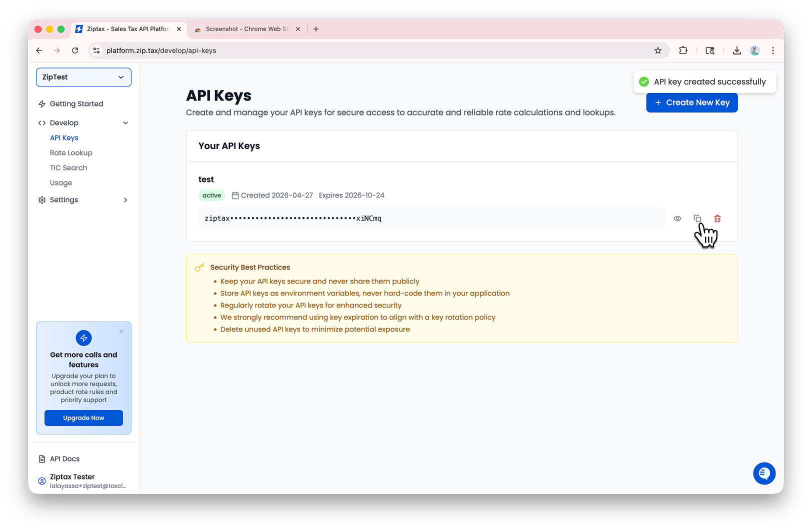This screenshot has width=812, height=531.
Task: Reveal the masked API key with the eye
Action: tap(677, 218)
